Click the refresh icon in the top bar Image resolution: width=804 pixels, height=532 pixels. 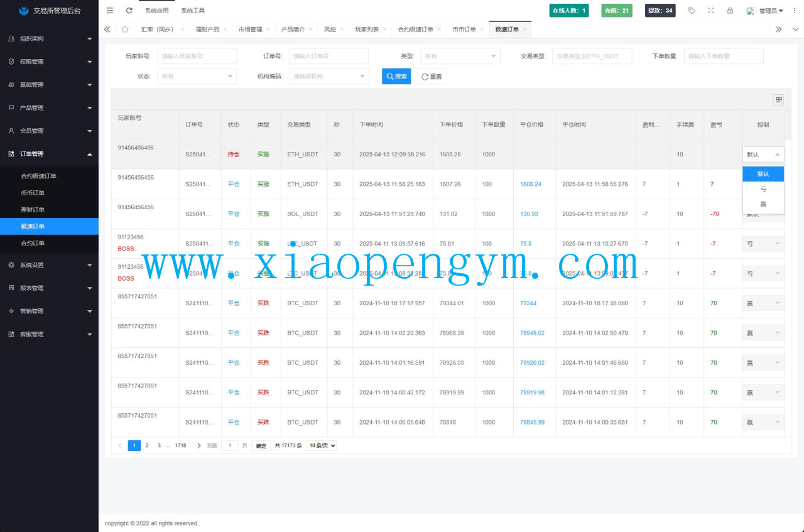pyautogui.click(x=129, y=11)
